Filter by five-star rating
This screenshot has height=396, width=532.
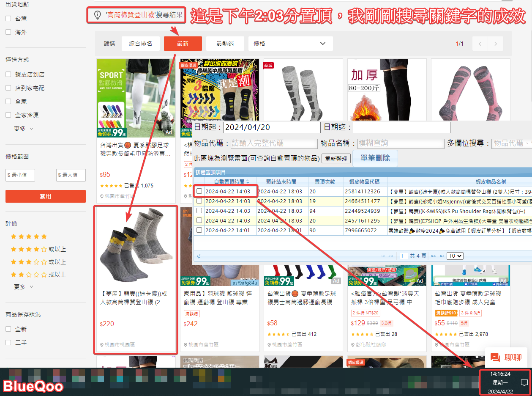tap(29, 236)
